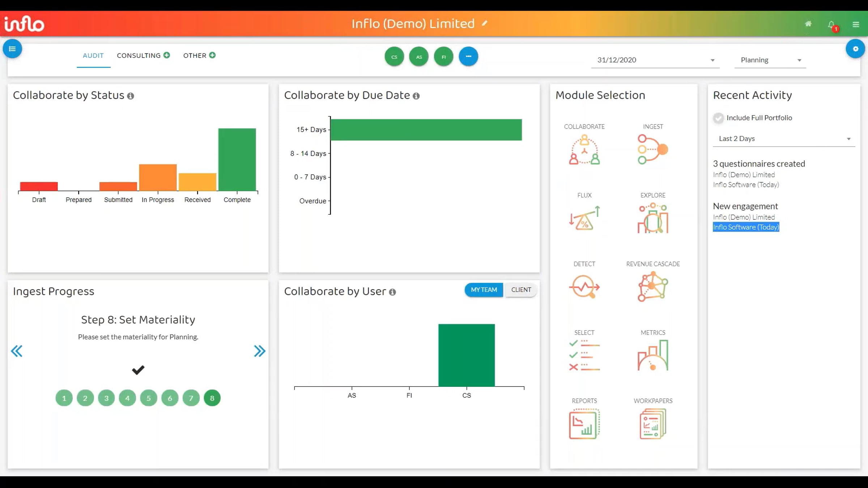
Task: Click the blue more-users ellipsis button
Action: [x=468, y=56]
